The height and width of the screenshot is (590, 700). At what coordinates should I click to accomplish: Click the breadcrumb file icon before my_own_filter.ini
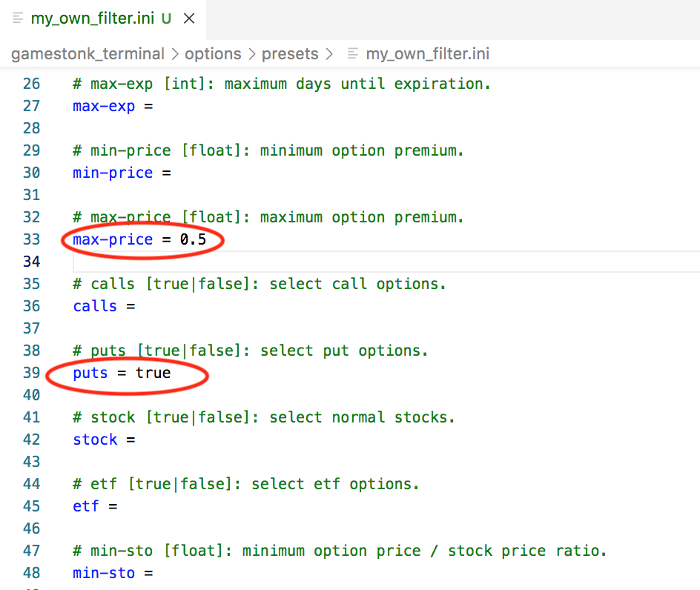click(x=353, y=54)
